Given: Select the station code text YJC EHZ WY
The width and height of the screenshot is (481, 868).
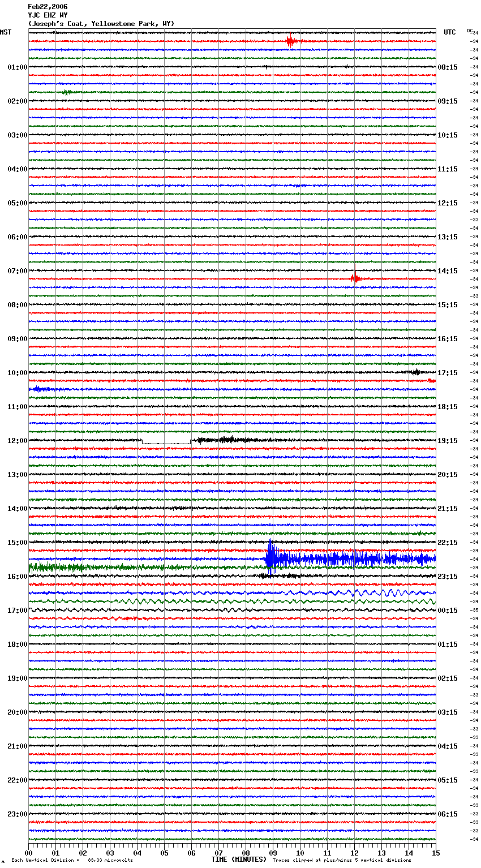Looking at the screenshot, I should pyautogui.click(x=48, y=15).
